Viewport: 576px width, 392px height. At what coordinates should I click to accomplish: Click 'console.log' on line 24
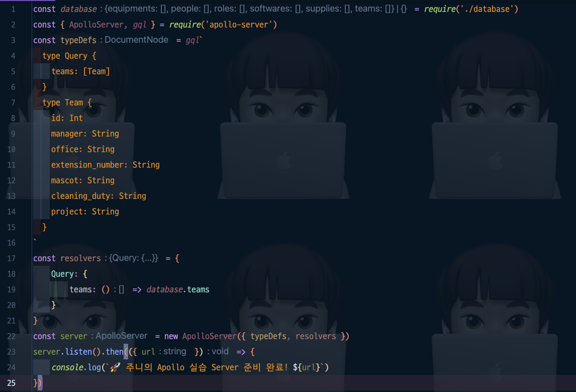click(x=76, y=367)
